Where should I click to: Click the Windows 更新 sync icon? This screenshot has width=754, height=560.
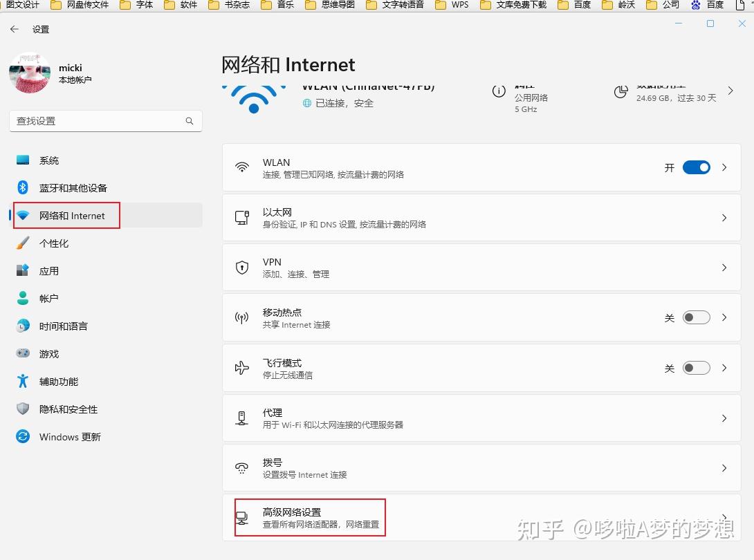(23, 436)
